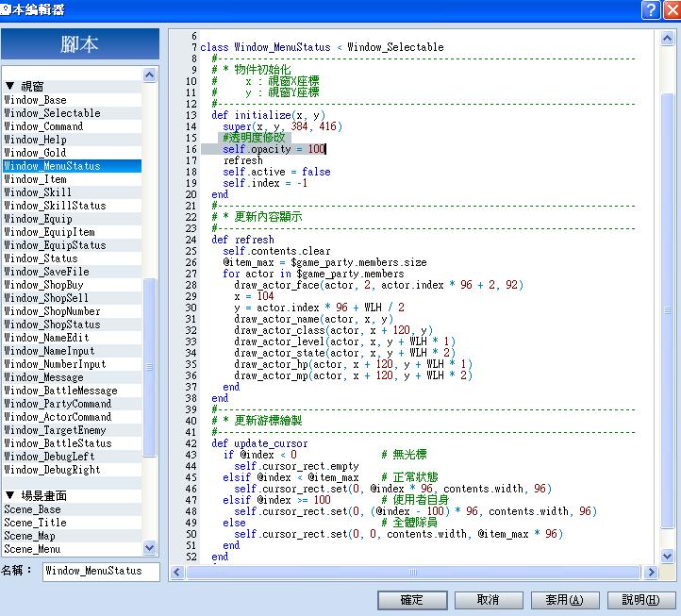
Task: Click code editor scroll up arrow
Action: [667, 39]
